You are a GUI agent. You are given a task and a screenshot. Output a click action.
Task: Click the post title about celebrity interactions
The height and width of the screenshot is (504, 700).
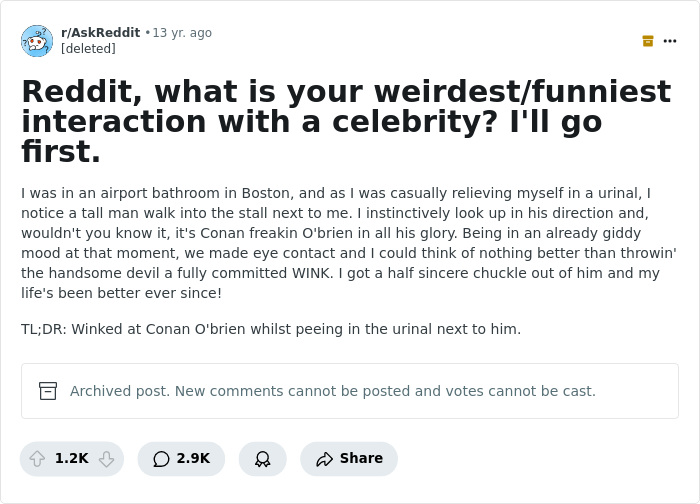coord(345,121)
